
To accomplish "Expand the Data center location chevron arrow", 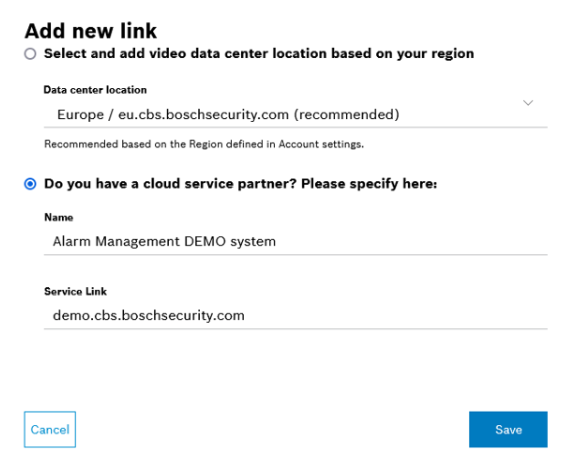I will [528, 103].
